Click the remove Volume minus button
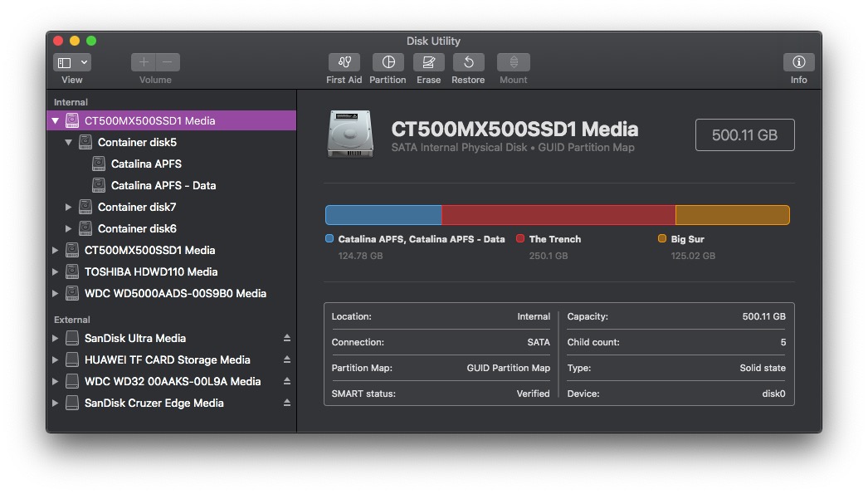This screenshot has width=868, height=494. tap(168, 62)
